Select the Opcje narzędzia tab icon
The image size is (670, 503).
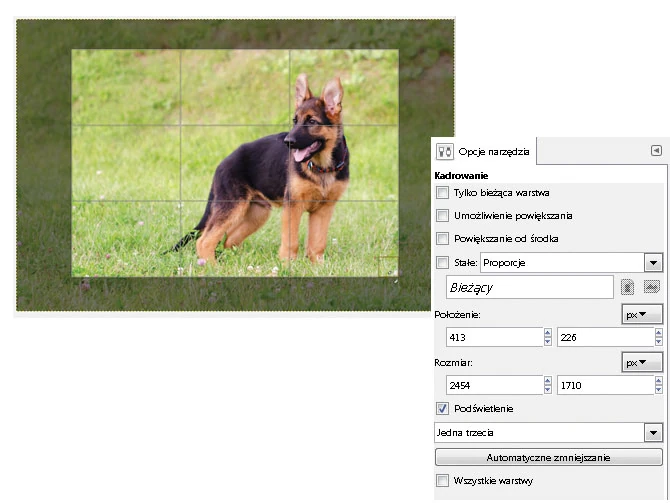click(444, 151)
